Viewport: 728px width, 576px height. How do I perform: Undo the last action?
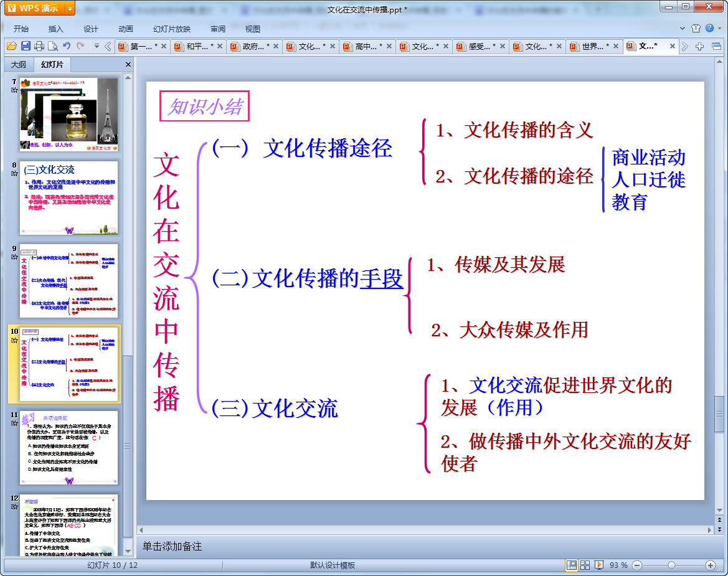coord(67,46)
